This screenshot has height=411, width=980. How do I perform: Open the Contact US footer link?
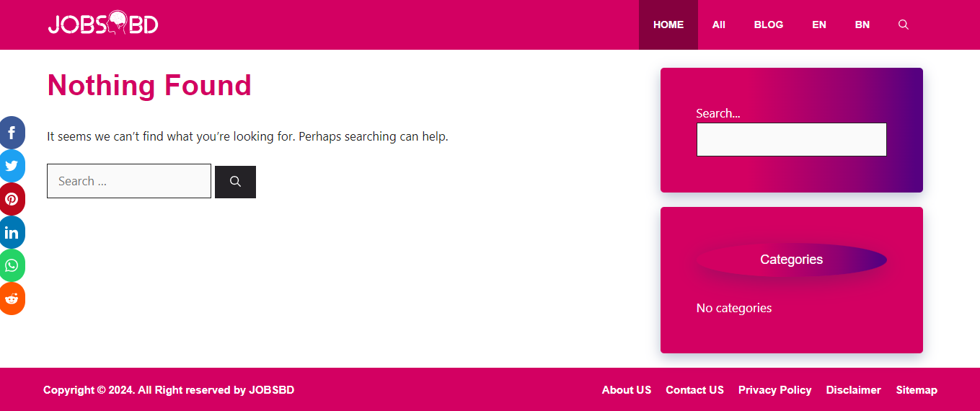(694, 390)
